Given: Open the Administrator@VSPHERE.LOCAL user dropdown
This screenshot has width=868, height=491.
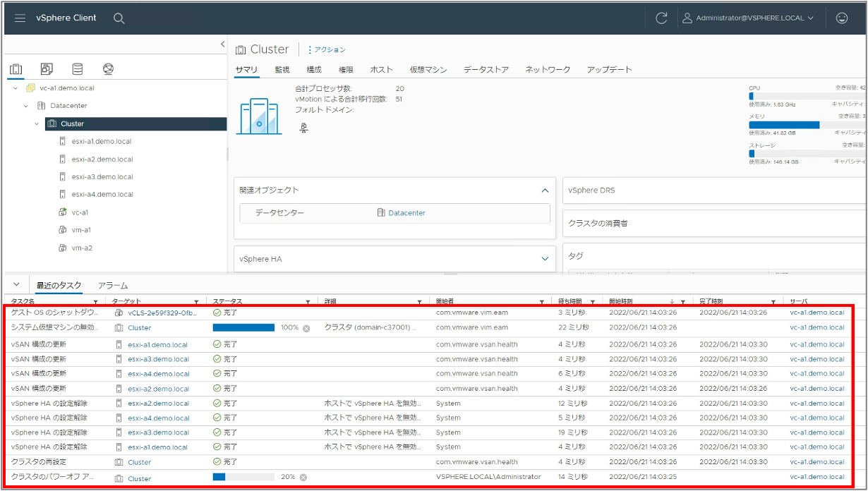Looking at the screenshot, I should (x=748, y=18).
